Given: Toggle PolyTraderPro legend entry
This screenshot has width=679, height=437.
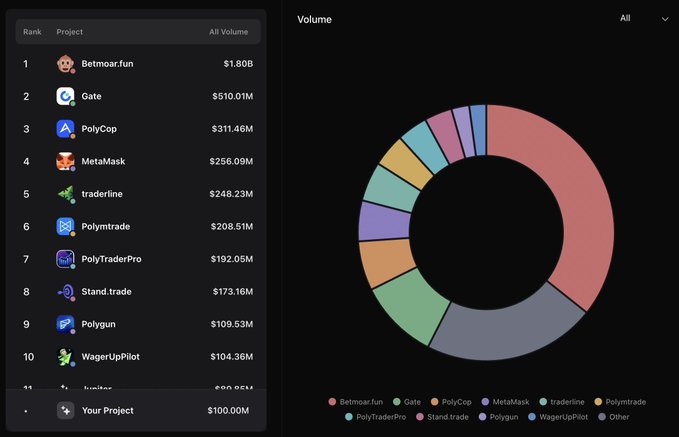Looking at the screenshot, I should (x=375, y=417).
